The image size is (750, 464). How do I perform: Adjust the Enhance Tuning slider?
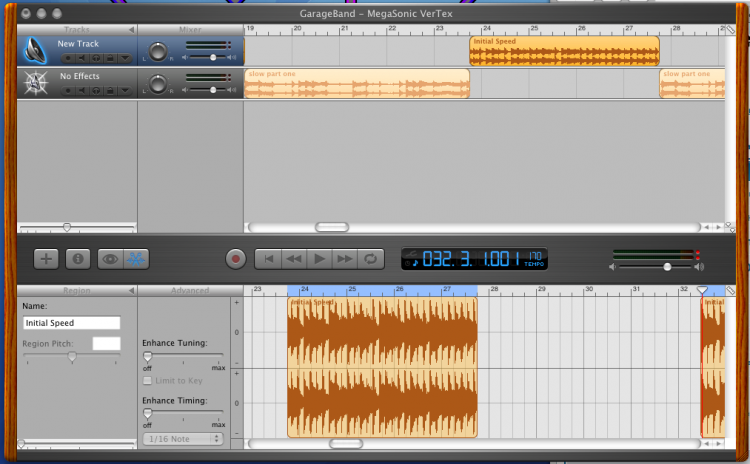[148, 356]
